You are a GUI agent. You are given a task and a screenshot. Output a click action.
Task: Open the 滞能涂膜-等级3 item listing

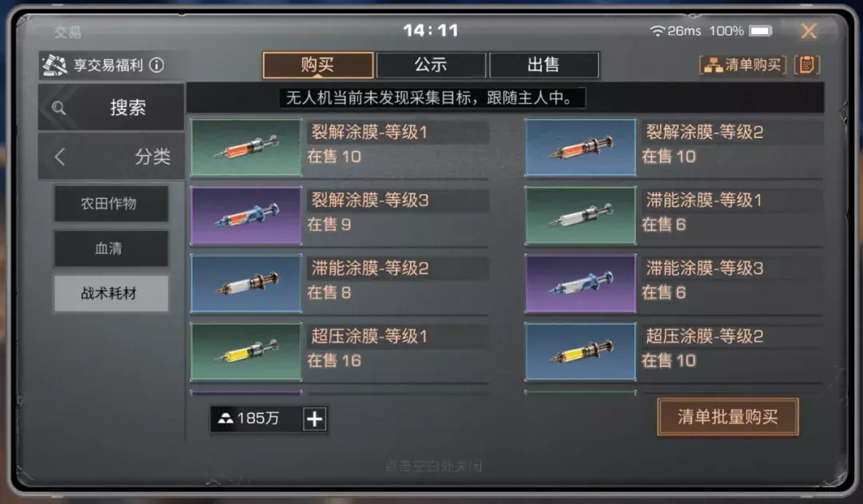(x=674, y=284)
